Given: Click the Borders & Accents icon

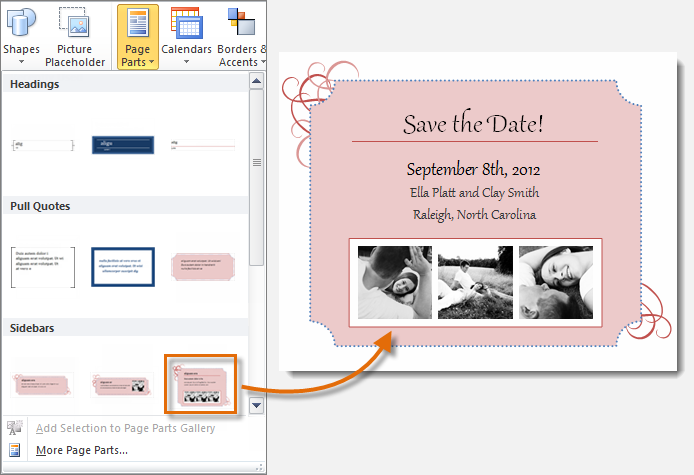Looking at the screenshot, I should (x=241, y=21).
